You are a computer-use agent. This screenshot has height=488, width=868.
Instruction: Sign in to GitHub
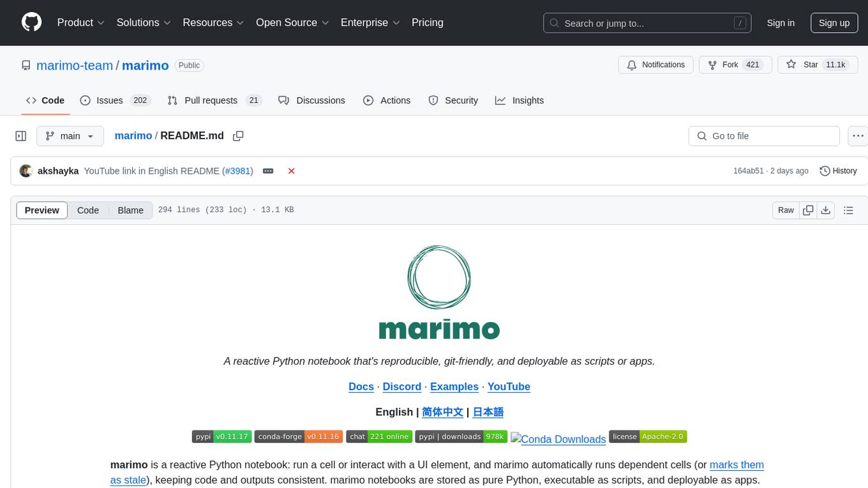pyautogui.click(x=781, y=23)
